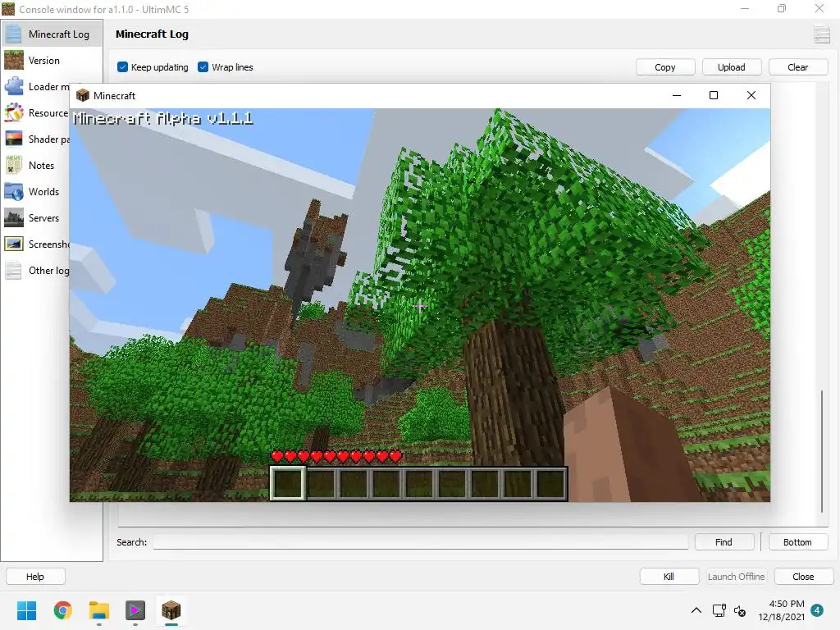
Task: Launch Google Chrome from the taskbar
Action: tap(62, 610)
